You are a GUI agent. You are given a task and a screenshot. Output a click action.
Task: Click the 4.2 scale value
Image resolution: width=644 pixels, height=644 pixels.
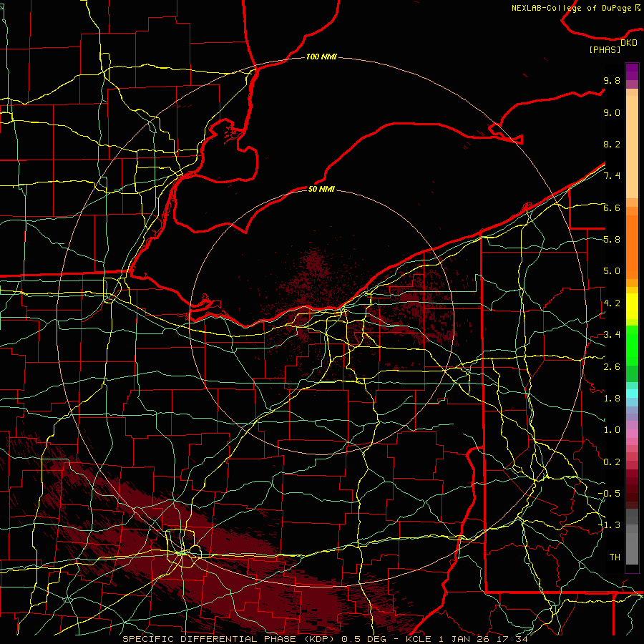[612, 303]
